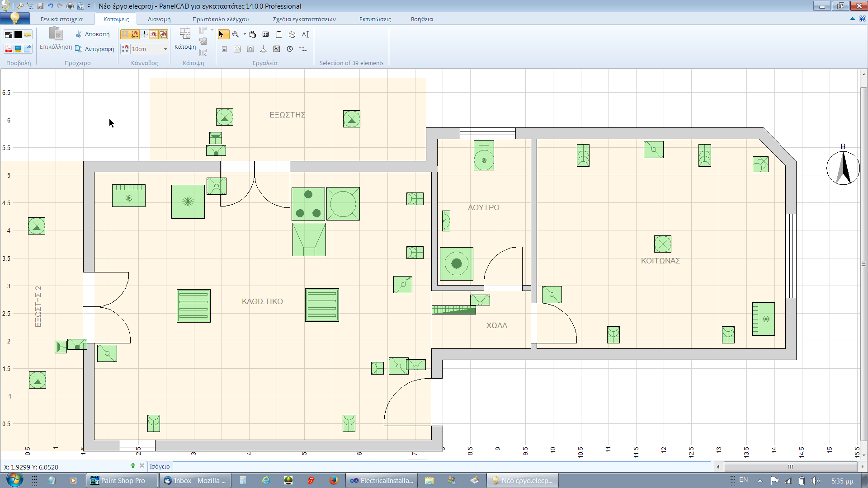Select the text tool icon

tap(305, 34)
